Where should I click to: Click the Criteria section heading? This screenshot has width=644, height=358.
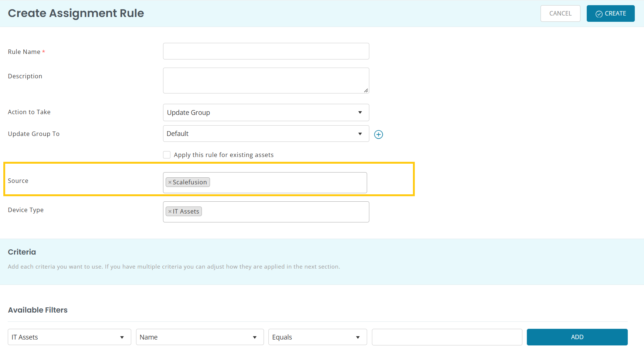(22, 252)
